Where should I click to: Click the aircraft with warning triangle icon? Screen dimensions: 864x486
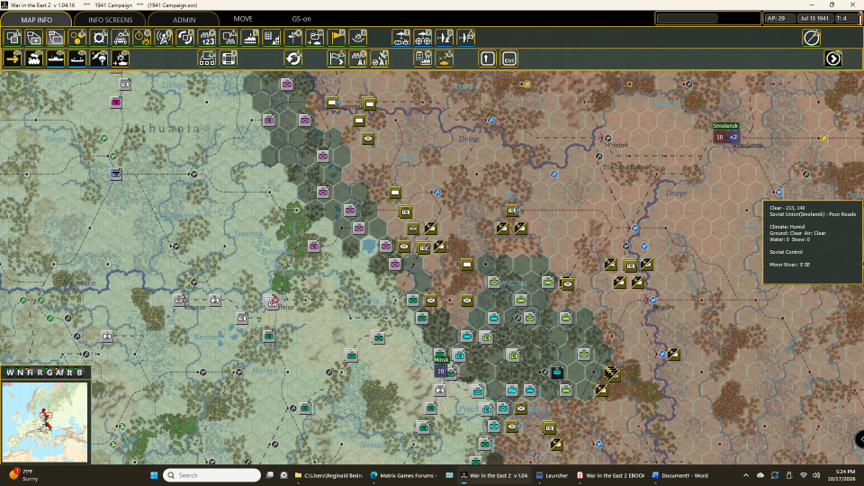point(466,38)
